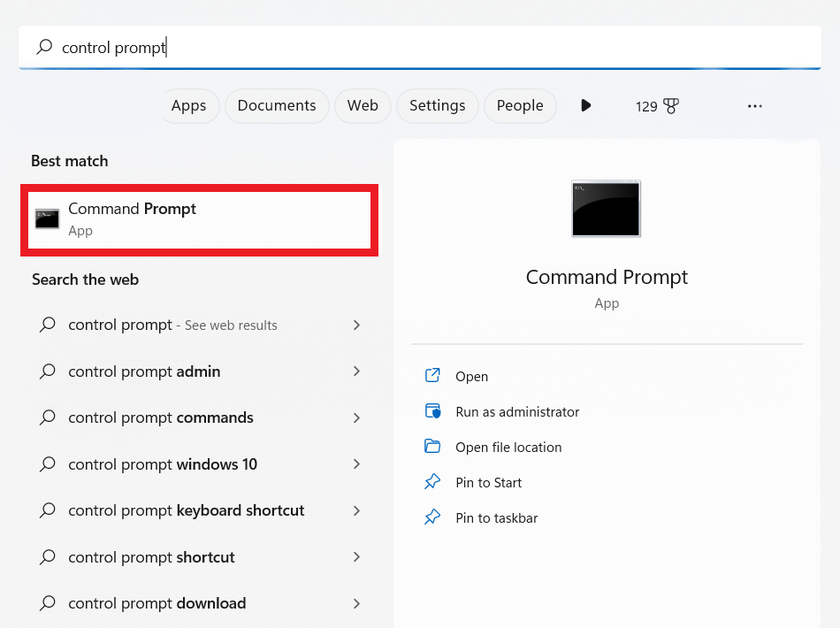This screenshot has height=628, width=840.
Task: Switch to the Settings filter tab
Action: click(437, 105)
